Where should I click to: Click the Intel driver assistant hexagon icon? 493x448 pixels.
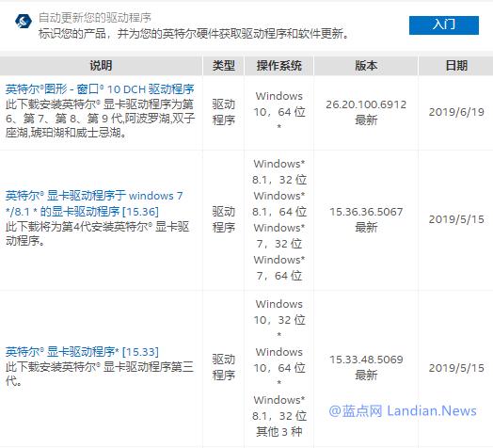pos(24,21)
